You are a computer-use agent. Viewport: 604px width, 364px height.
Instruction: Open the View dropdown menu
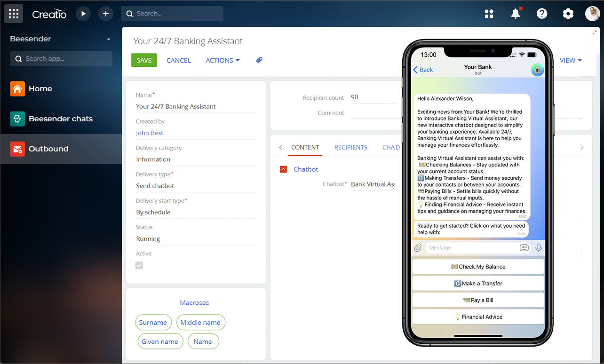click(x=571, y=60)
